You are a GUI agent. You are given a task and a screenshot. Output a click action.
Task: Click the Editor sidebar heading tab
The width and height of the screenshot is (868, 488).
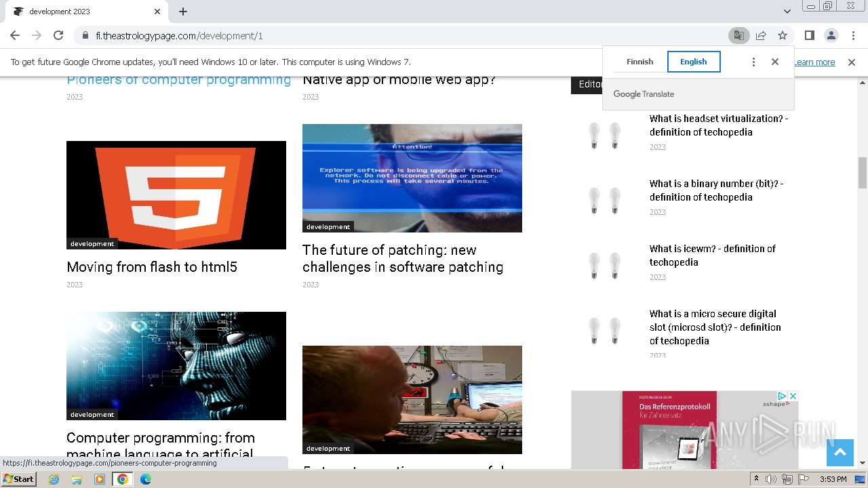(x=587, y=84)
